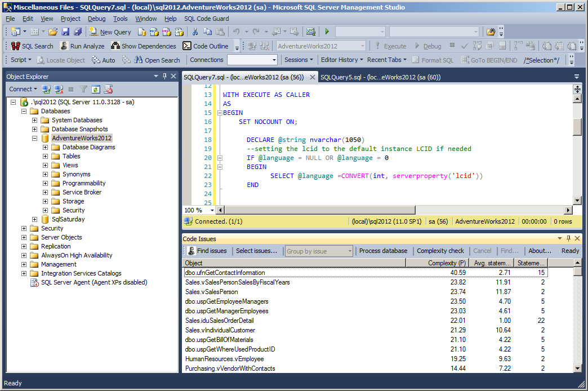Refresh the Object Explorer tree

coord(96,89)
